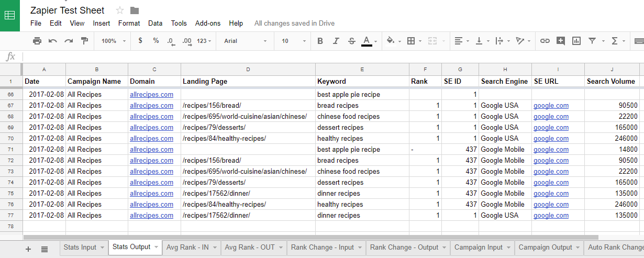Undo the last action
Screen dimensions: 644x258
click(52, 41)
